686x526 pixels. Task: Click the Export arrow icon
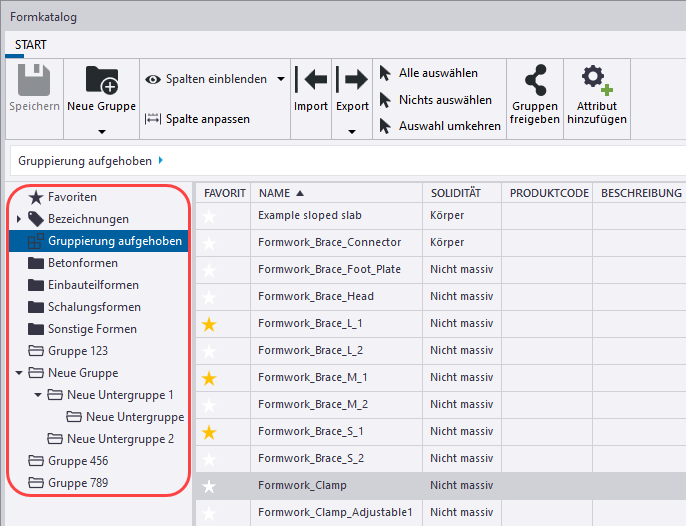coord(352,79)
